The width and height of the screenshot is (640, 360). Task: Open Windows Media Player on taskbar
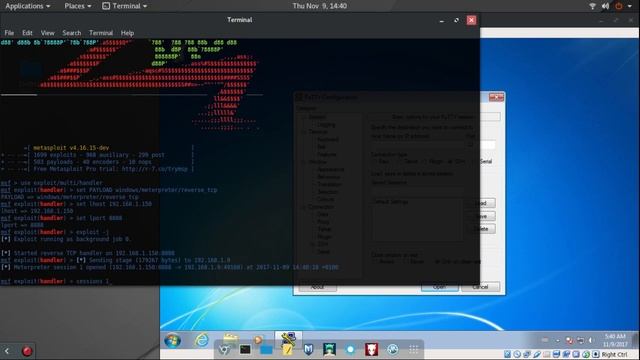258,339
